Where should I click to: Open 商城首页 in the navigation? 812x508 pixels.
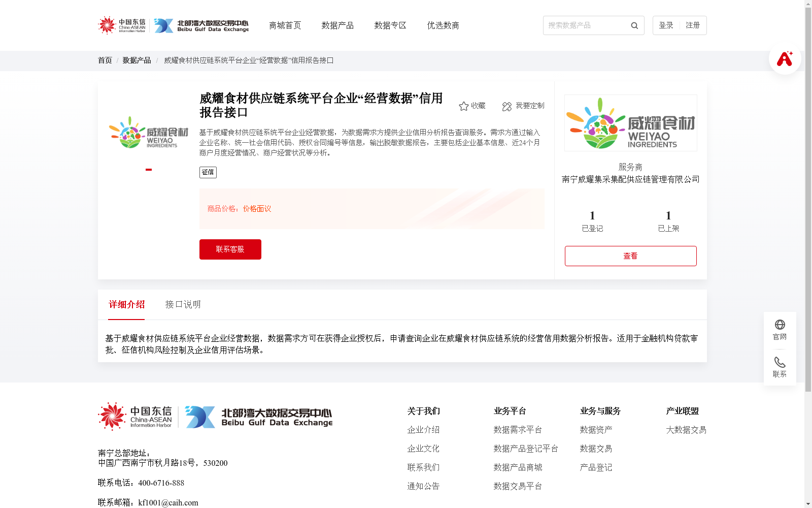[285, 25]
